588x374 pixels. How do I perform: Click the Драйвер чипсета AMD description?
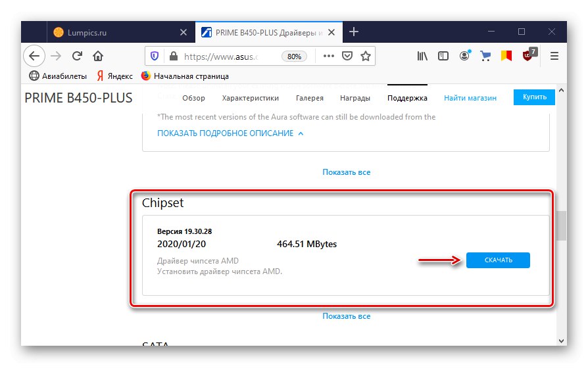pyautogui.click(x=197, y=261)
